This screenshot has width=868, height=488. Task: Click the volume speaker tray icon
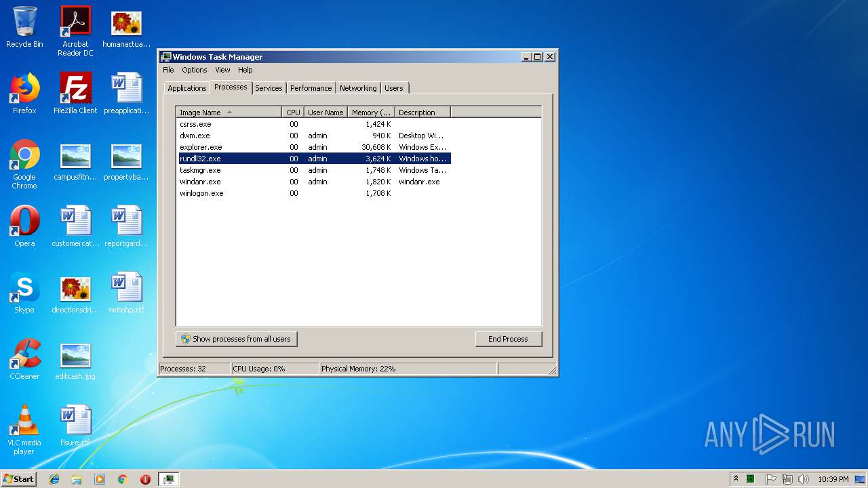pyautogui.click(x=804, y=479)
